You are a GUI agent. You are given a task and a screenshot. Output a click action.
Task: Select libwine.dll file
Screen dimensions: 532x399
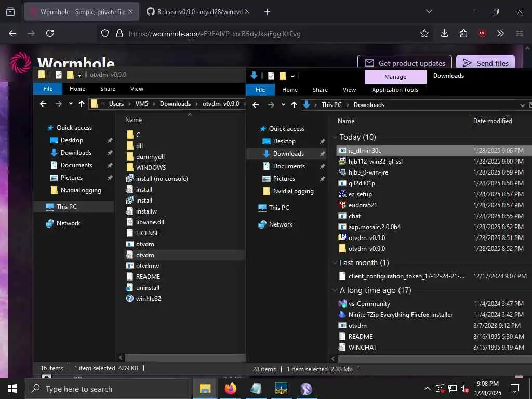coord(150,222)
